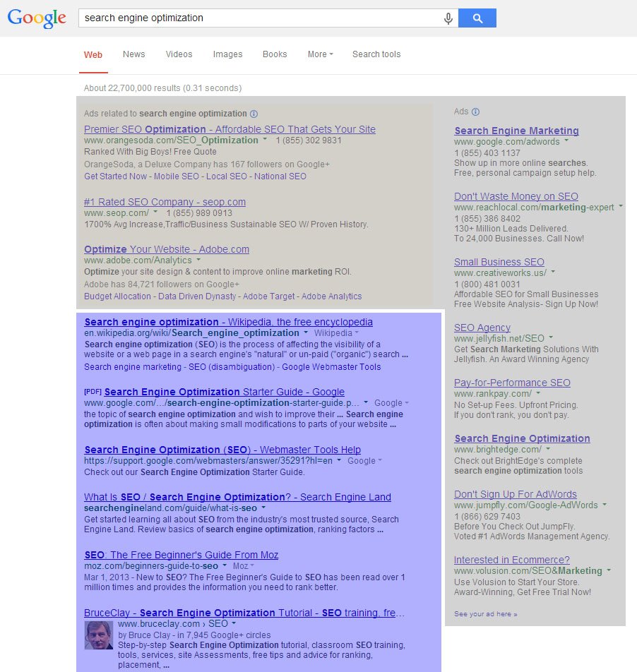Click the blue search magnifier button
The height and width of the screenshot is (672, 637).
[477, 18]
